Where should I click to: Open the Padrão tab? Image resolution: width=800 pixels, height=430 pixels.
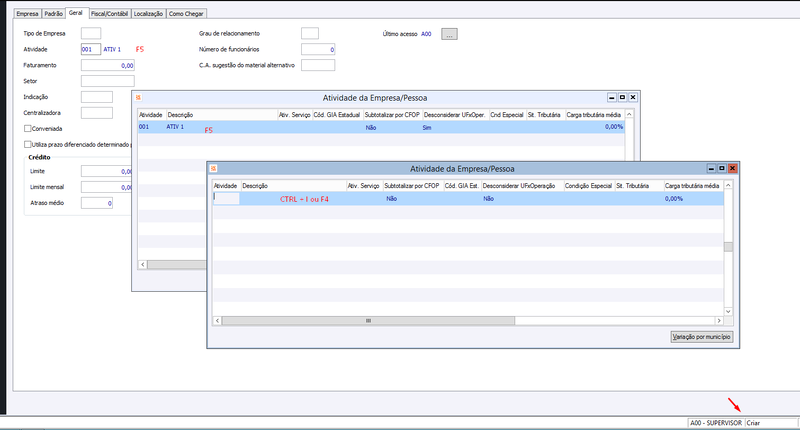click(54, 14)
